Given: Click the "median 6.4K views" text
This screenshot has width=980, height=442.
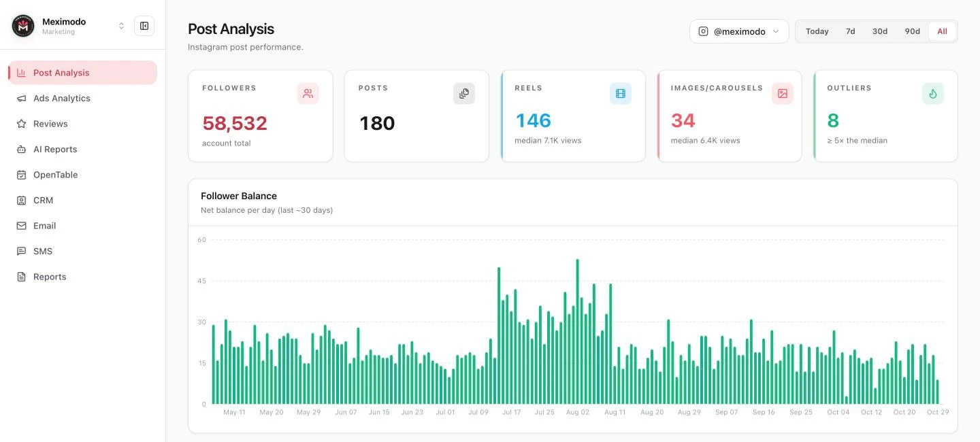Looking at the screenshot, I should point(705,141).
